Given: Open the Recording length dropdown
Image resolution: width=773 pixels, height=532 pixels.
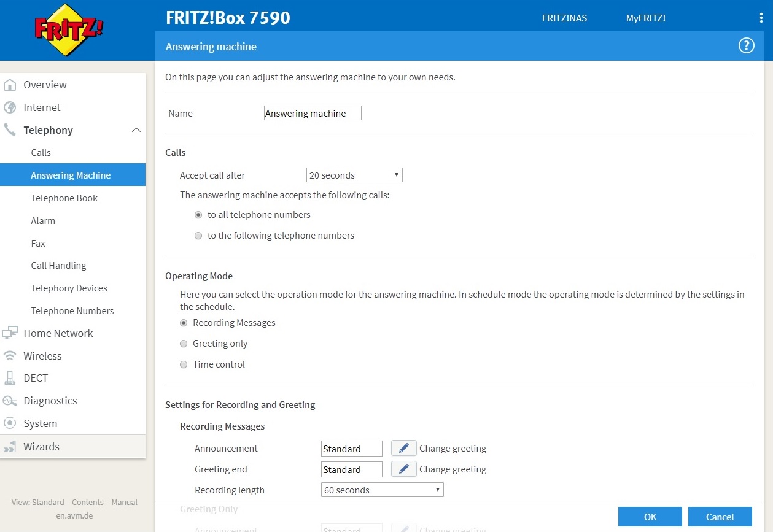Looking at the screenshot, I should 382,490.
